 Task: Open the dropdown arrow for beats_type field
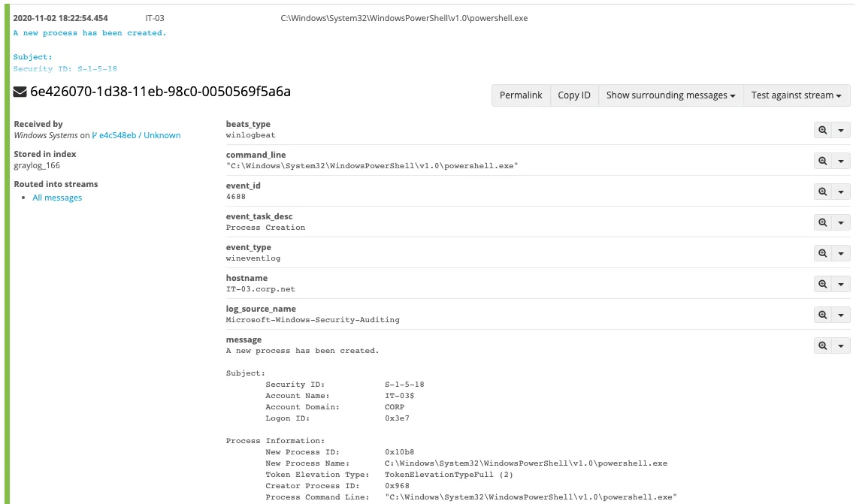point(841,130)
